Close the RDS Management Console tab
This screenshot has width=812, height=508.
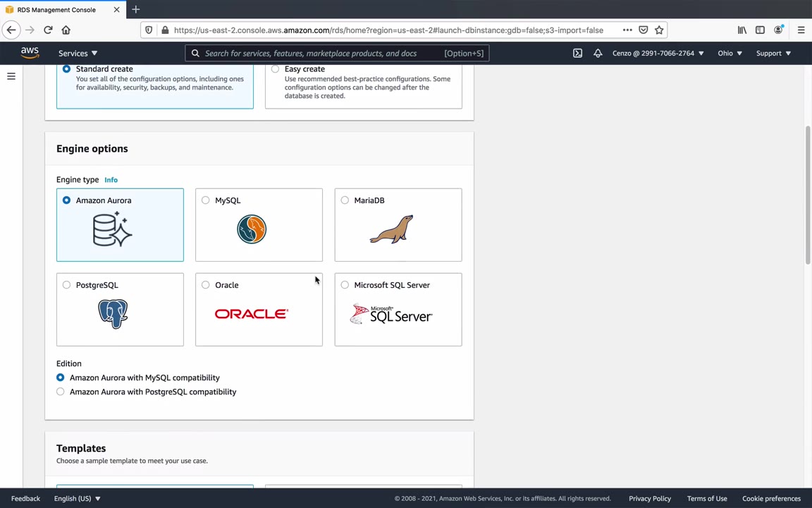[x=116, y=9]
